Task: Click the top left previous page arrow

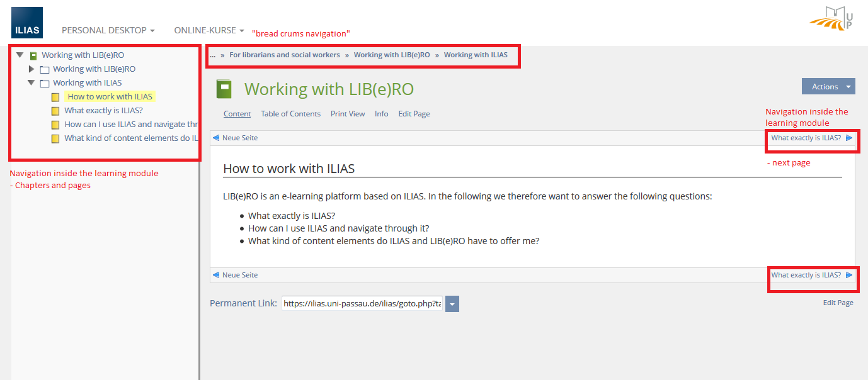Action: point(216,138)
